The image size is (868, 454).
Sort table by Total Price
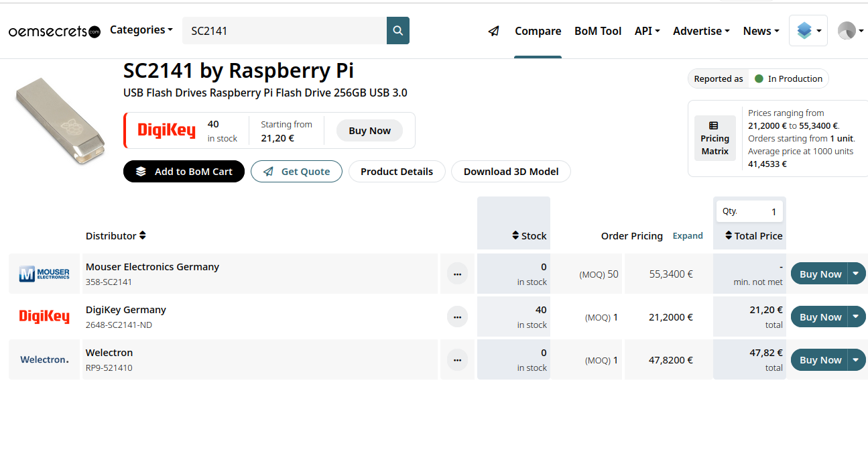tap(753, 236)
